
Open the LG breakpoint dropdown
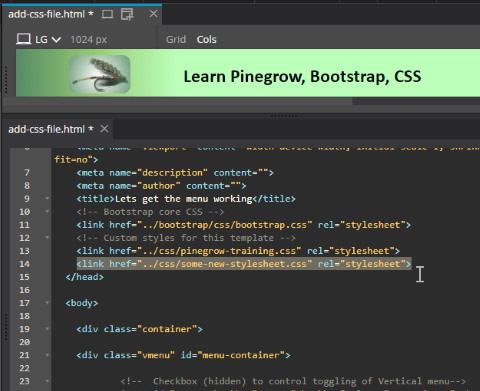(x=48, y=40)
